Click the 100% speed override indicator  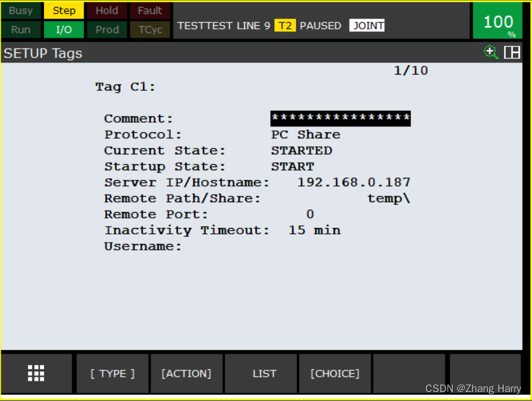click(x=498, y=20)
